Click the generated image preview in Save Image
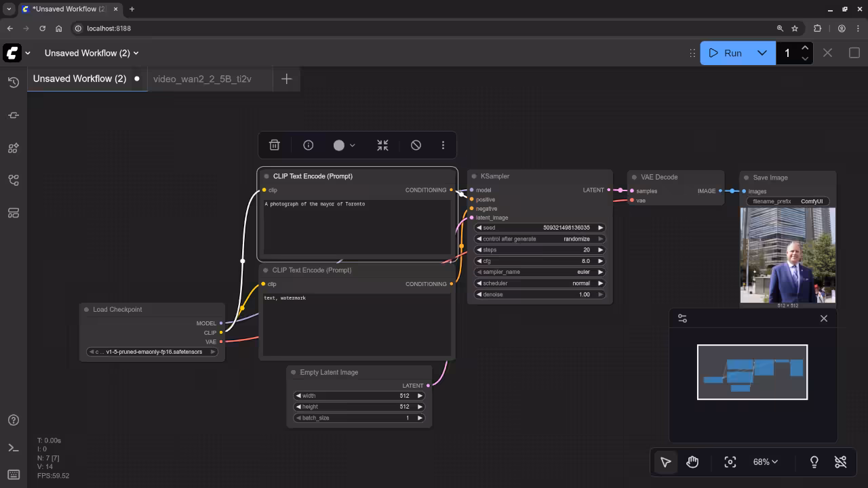Viewport: 868px width, 488px height. (x=787, y=256)
